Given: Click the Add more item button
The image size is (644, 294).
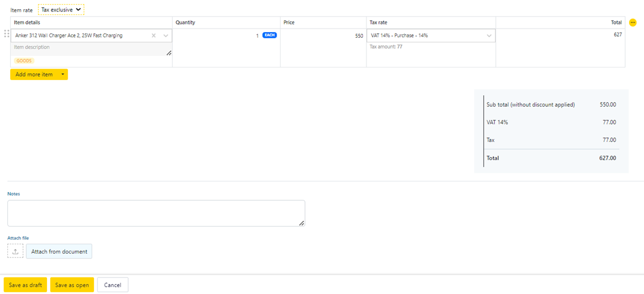Looking at the screenshot, I should (x=33, y=74).
